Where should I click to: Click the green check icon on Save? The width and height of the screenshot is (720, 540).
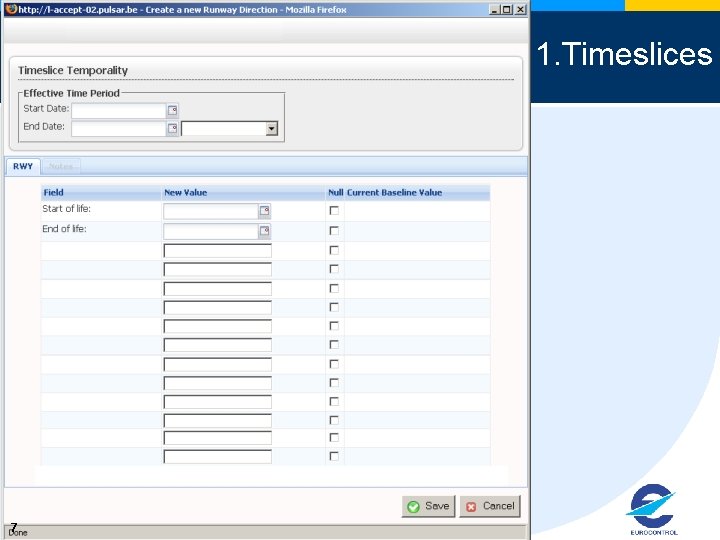[x=413, y=506]
